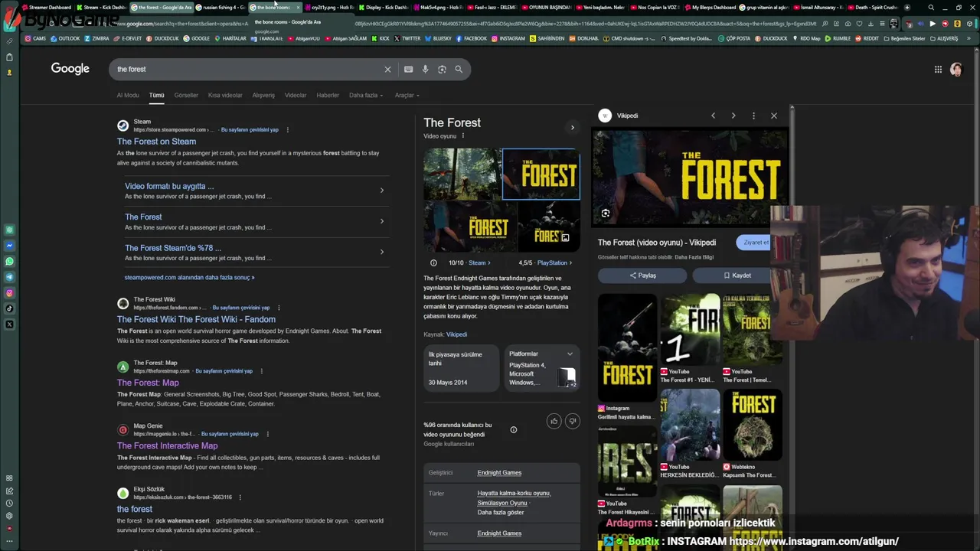Go to previous image in the Vikipedi panel
Screen dimensions: 980x551
coord(713,116)
